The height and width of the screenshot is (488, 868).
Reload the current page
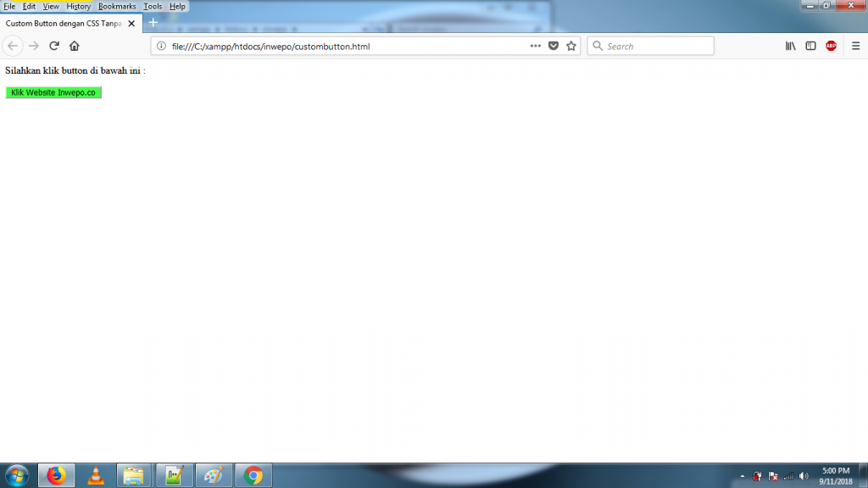(53, 46)
